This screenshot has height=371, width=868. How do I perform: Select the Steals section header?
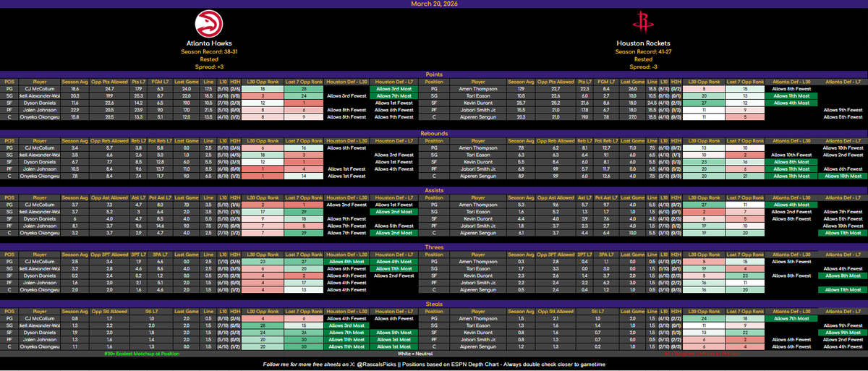(x=434, y=304)
